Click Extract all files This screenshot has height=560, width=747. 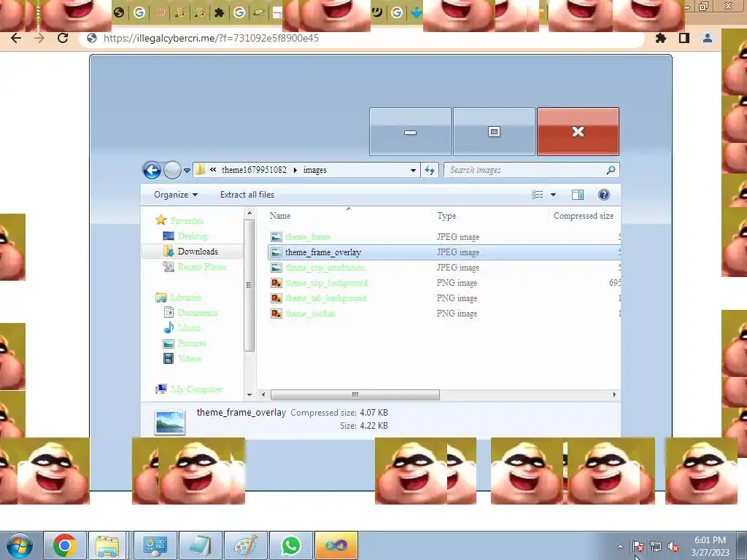coord(247,195)
